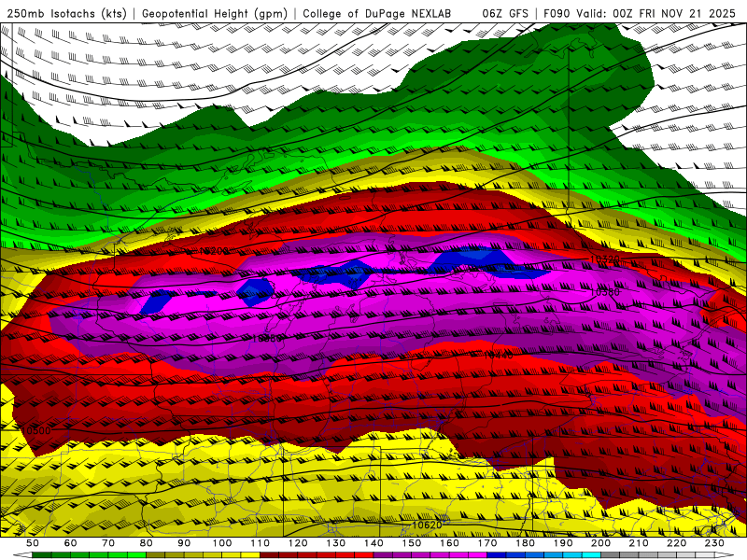Click the 60 knot colorbar label
Viewport: 747px width, 560px height.
tap(70, 543)
